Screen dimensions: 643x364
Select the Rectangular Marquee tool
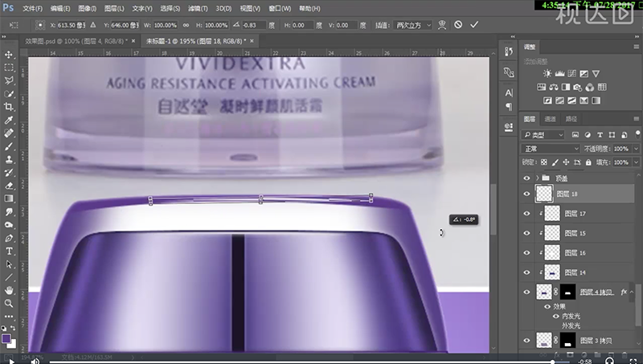coord(9,67)
